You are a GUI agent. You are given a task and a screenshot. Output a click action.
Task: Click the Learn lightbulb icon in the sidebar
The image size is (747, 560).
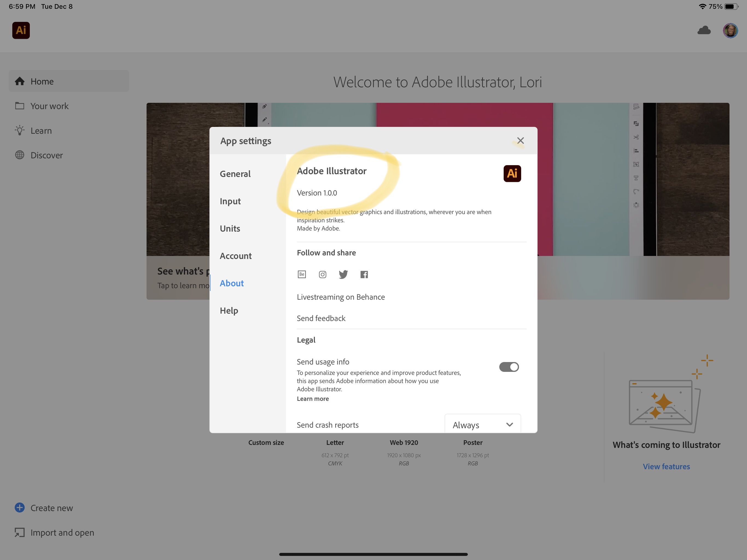click(x=20, y=130)
